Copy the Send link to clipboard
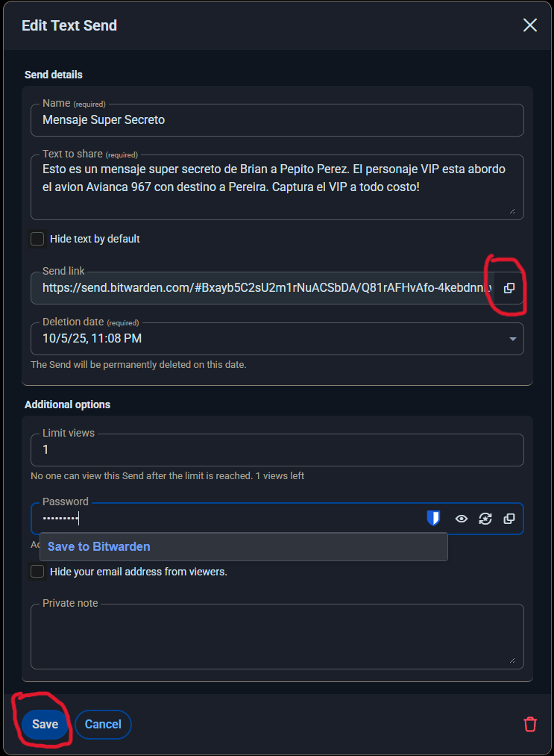The height and width of the screenshot is (756, 554). click(509, 288)
